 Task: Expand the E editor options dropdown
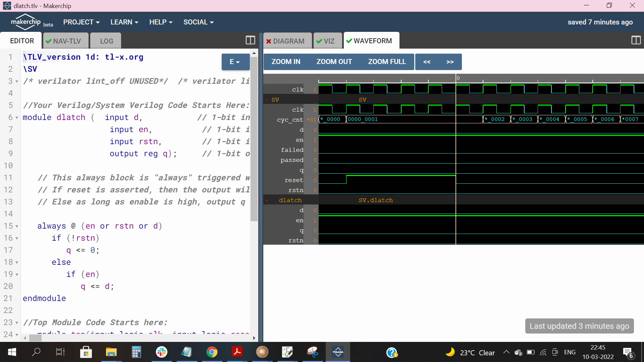(235, 62)
